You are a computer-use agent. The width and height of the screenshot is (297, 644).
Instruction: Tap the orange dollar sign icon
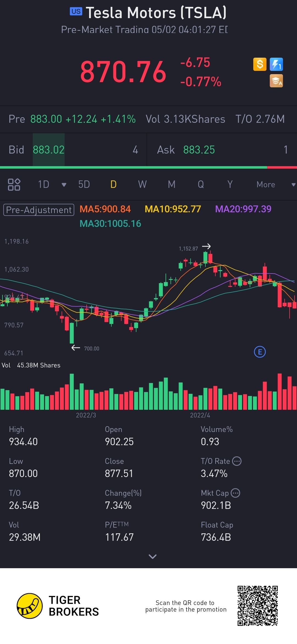(x=260, y=64)
